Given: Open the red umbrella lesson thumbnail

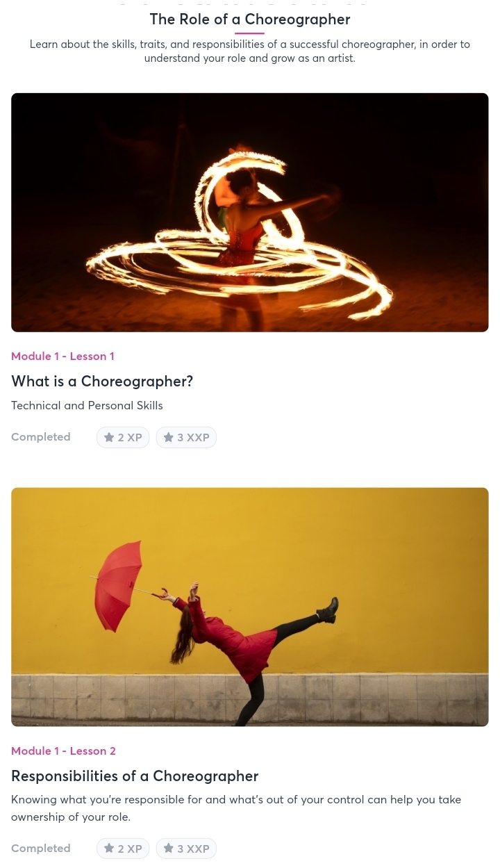Looking at the screenshot, I should (x=250, y=607).
